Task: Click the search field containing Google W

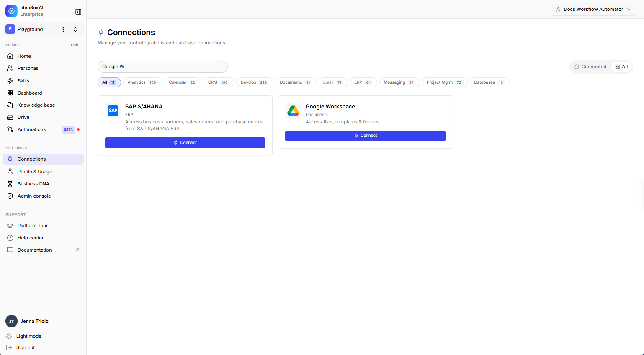Action: [162, 67]
